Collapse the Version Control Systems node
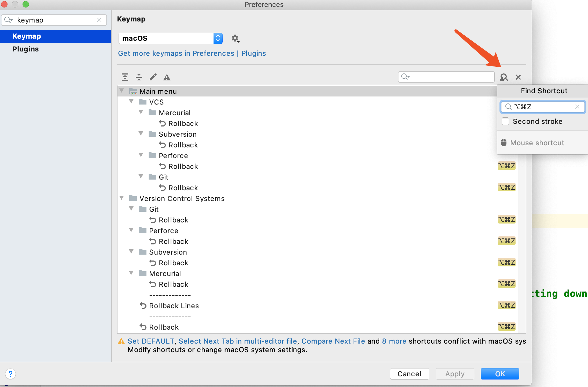Viewport: 588px width, 387px height. click(122, 198)
